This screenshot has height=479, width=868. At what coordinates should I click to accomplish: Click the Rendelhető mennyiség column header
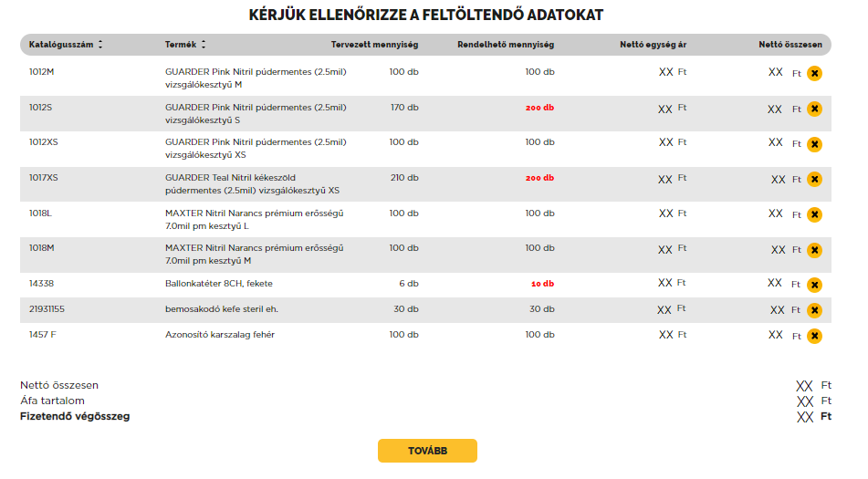coord(505,45)
